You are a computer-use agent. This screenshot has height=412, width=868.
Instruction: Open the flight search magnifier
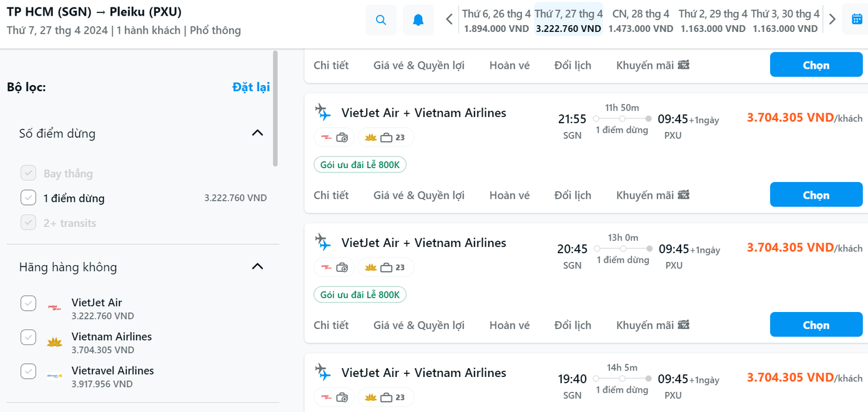[382, 19]
